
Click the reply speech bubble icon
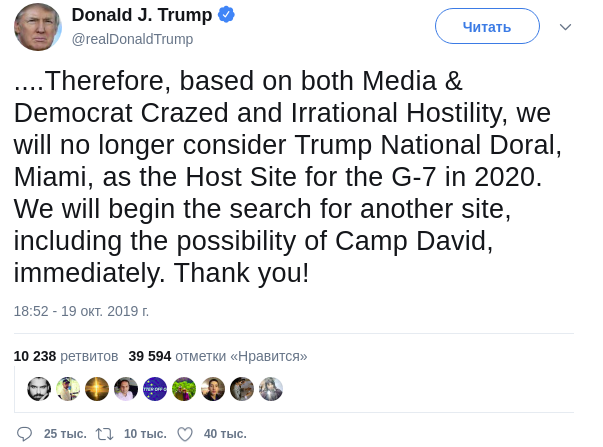23,434
